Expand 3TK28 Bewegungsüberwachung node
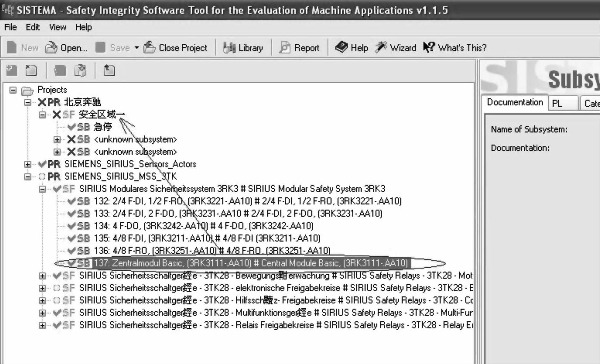This screenshot has width=600, height=364. click(x=42, y=276)
